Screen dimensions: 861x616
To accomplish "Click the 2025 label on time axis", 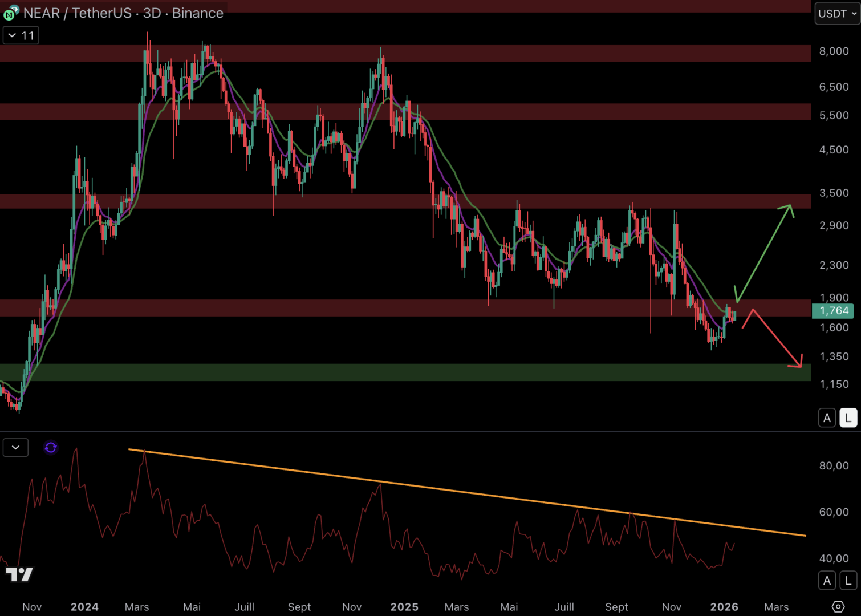I will coord(404,607).
